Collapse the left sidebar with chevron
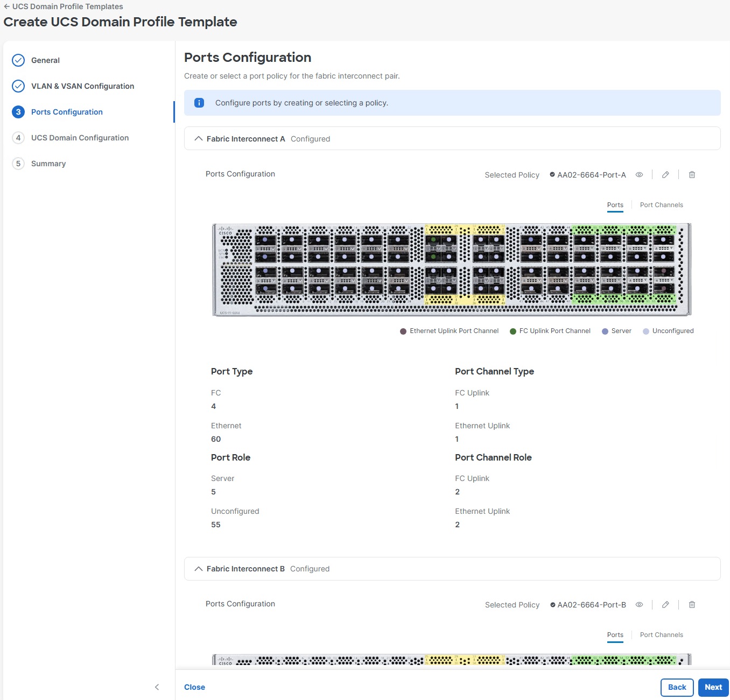The width and height of the screenshot is (730, 700). click(x=157, y=687)
